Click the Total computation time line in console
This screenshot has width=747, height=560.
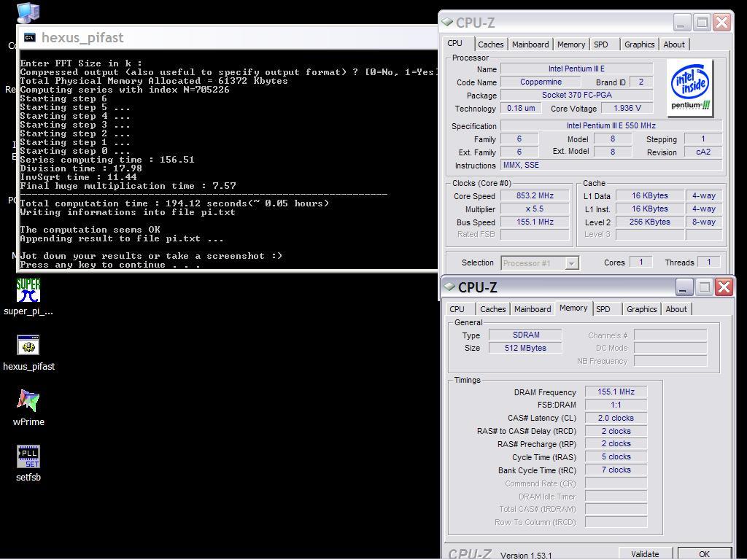(x=174, y=203)
